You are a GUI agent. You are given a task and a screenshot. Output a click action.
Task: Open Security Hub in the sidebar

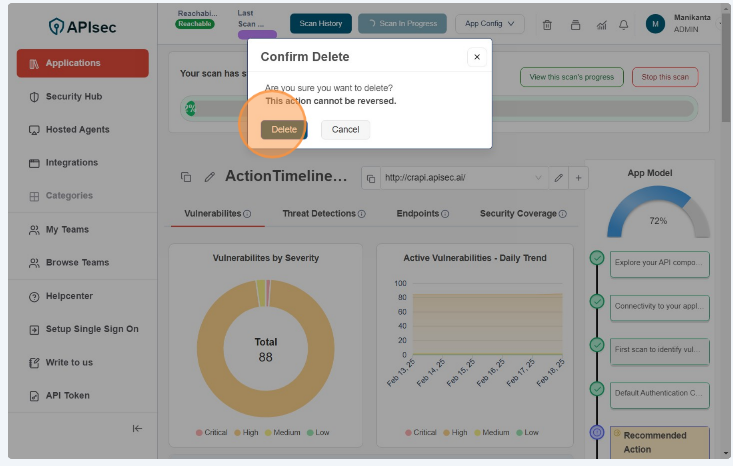[74, 97]
